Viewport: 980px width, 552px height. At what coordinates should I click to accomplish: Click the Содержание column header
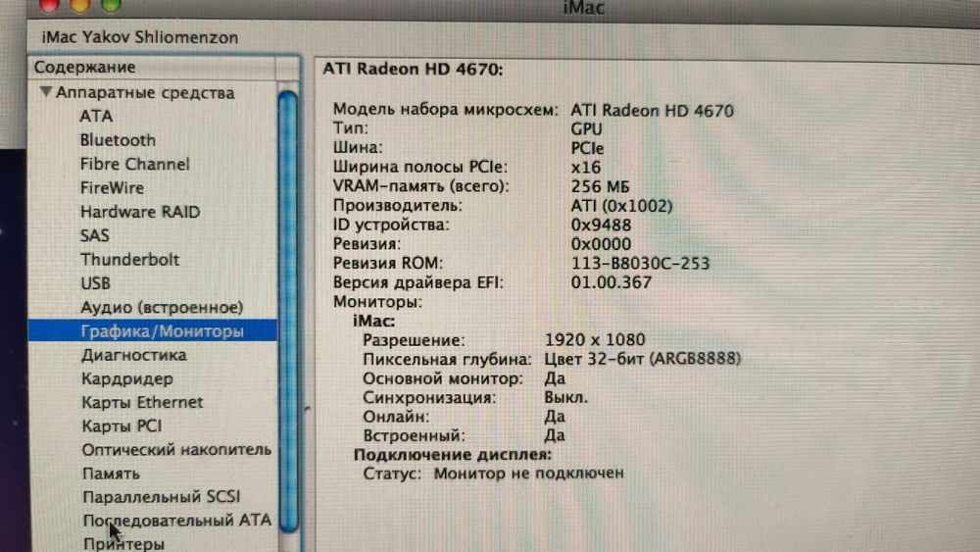tap(151, 67)
